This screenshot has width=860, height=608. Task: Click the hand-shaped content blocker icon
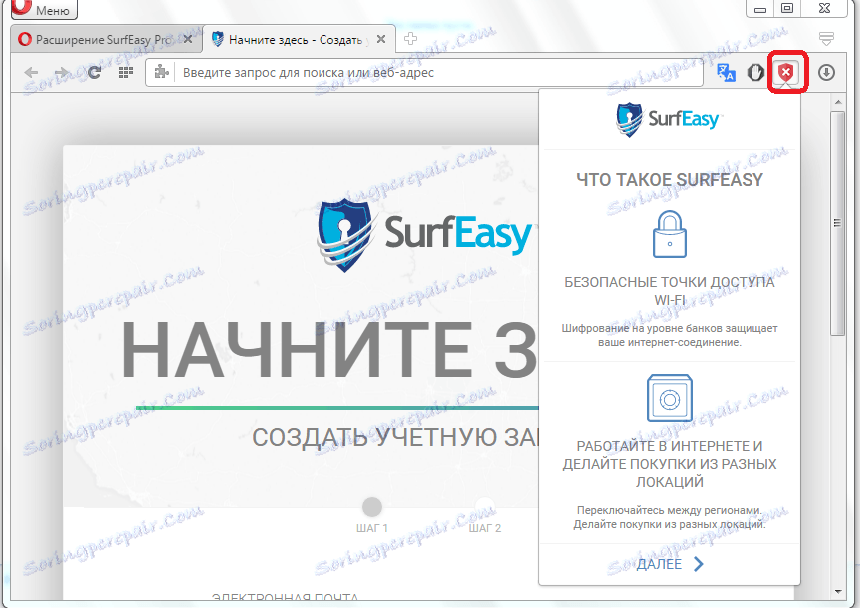[x=754, y=72]
